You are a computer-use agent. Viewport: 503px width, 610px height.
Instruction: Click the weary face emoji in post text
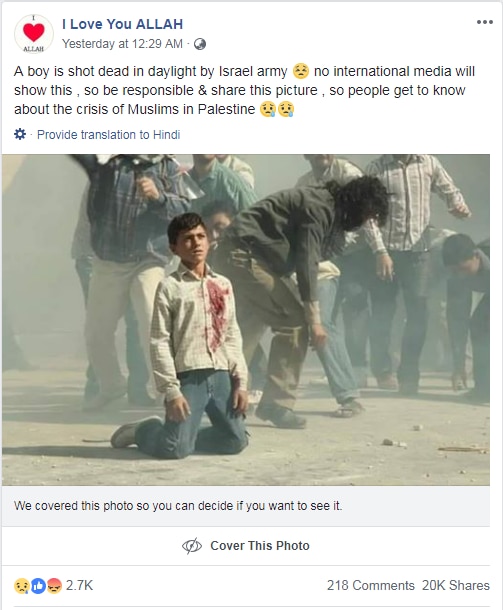300,71
